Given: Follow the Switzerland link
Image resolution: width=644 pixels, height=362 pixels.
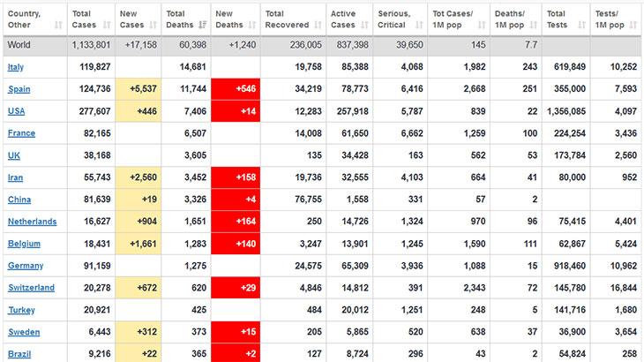Looking at the screenshot, I should point(32,288).
